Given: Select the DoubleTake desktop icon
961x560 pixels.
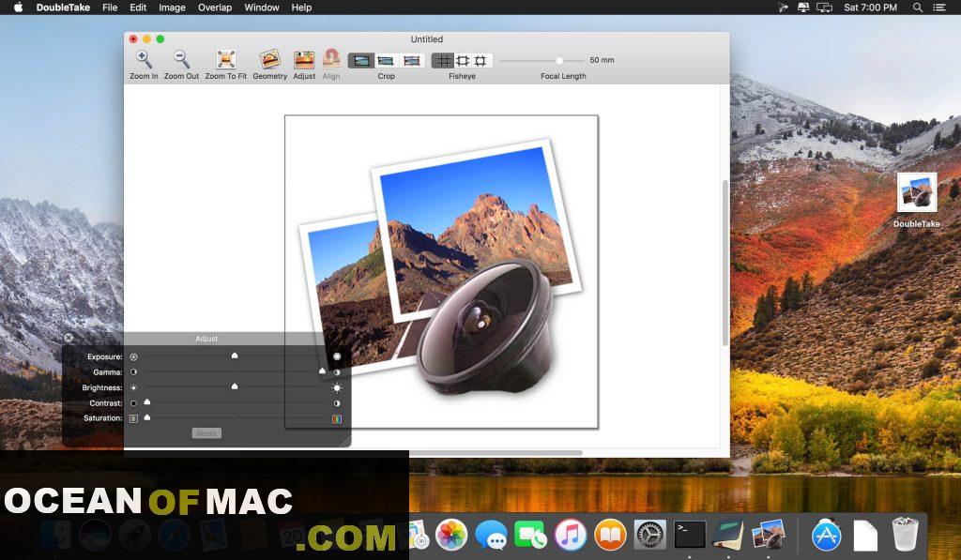Looking at the screenshot, I should [917, 201].
